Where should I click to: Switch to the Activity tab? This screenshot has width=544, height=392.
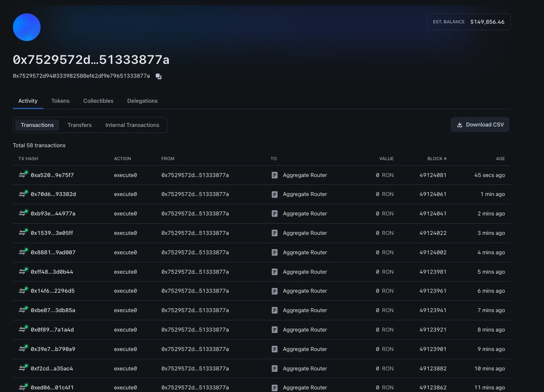click(28, 101)
